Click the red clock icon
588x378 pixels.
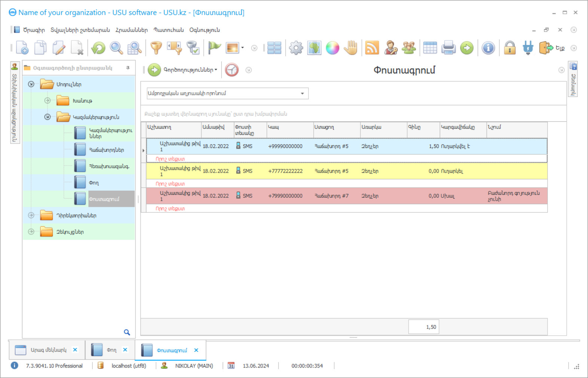coord(232,70)
